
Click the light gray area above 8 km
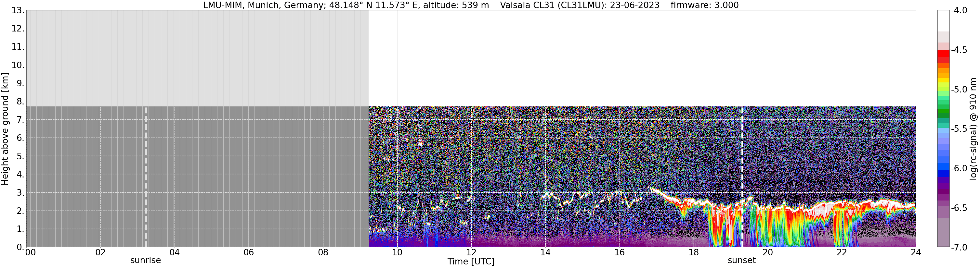coord(197,58)
